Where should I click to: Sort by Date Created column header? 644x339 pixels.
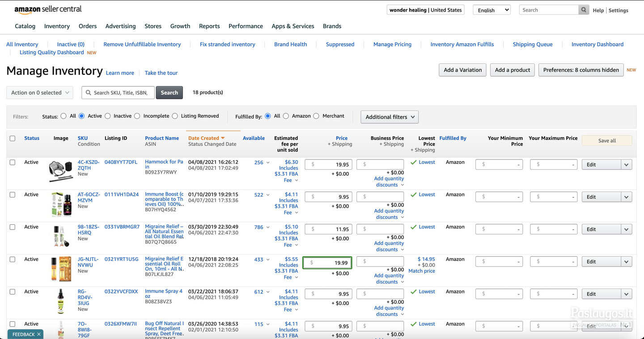pos(206,138)
